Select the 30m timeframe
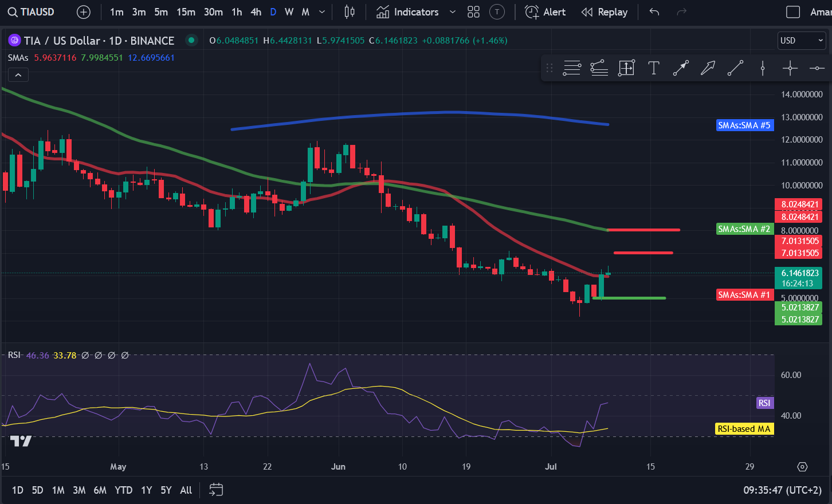The height and width of the screenshot is (504, 832). tap(213, 12)
